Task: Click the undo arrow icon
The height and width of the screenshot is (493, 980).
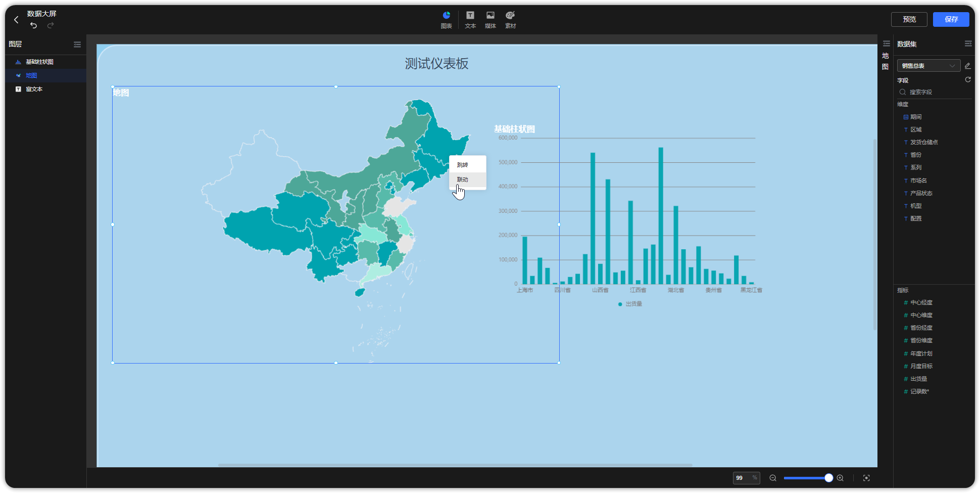Action: pos(33,25)
